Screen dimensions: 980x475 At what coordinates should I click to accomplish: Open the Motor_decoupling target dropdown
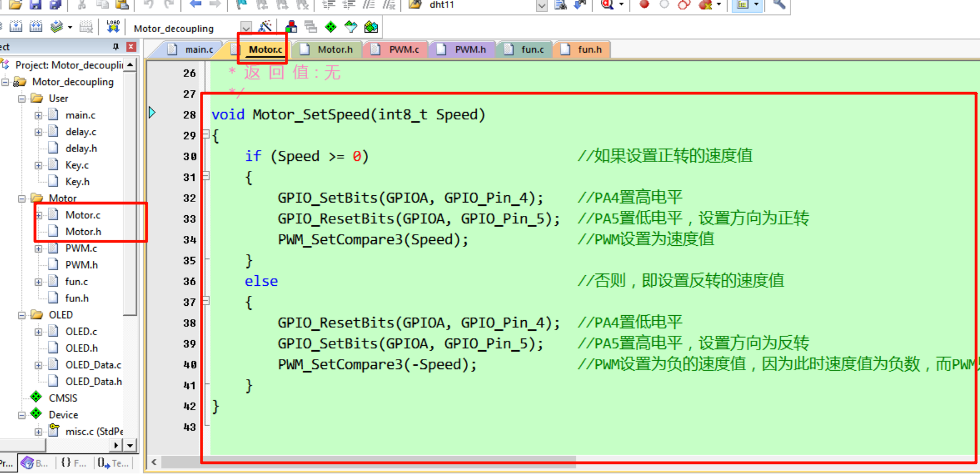pos(246,27)
